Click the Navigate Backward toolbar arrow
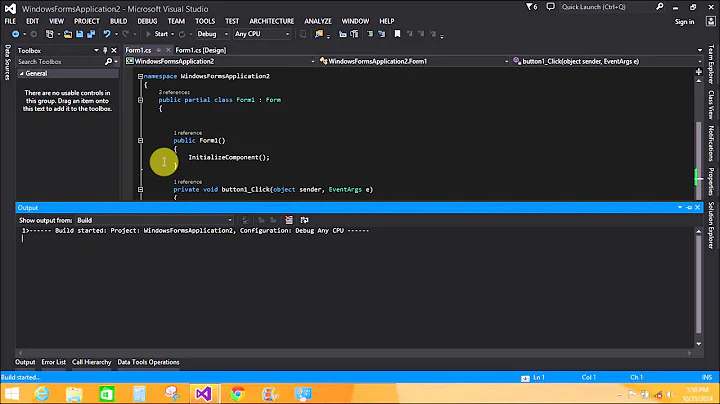720x404 pixels. pyautogui.click(x=15, y=34)
